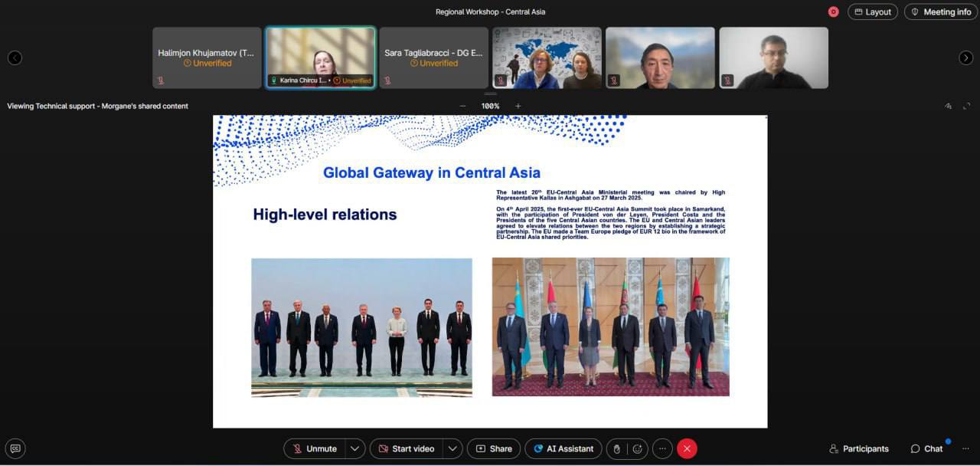
Task: Expand the video options chevron
Action: coord(452,448)
